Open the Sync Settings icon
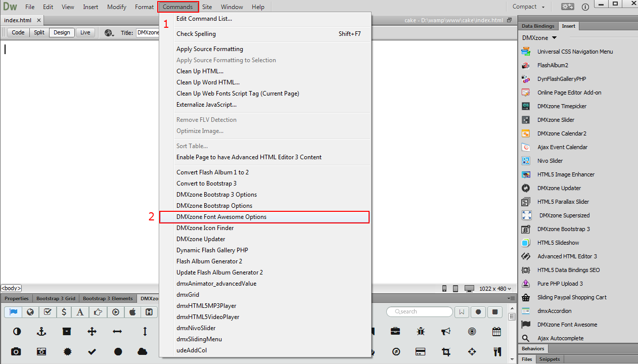 pos(568,7)
